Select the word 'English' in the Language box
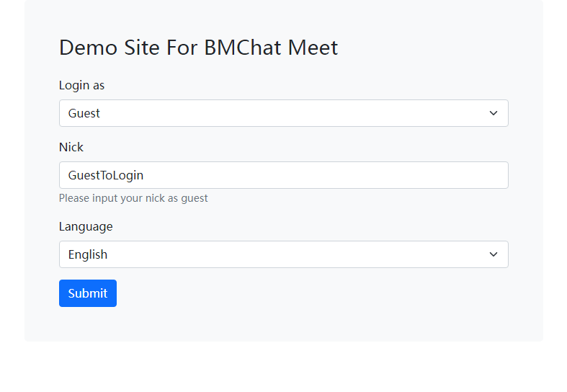The image size is (567, 392). click(88, 254)
